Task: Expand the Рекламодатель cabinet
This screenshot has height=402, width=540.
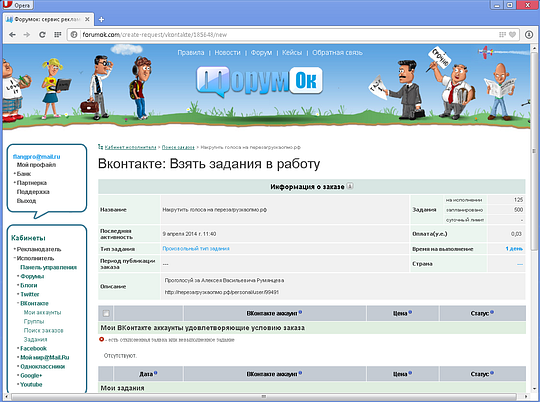Action: (x=39, y=249)
